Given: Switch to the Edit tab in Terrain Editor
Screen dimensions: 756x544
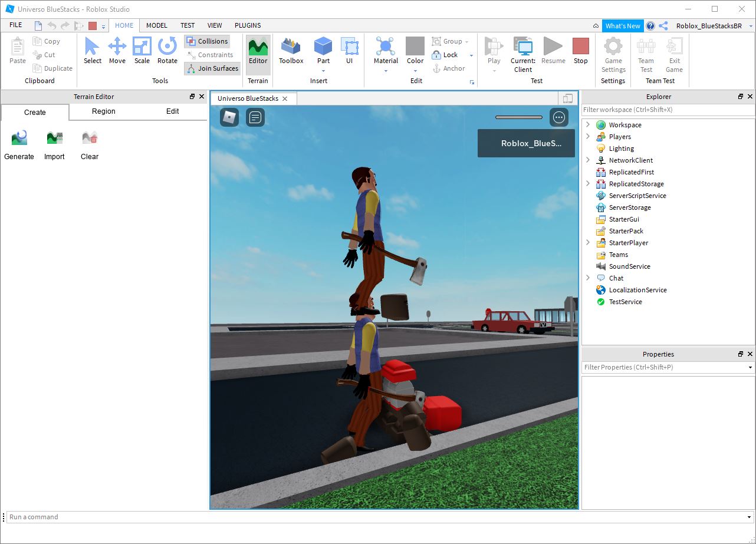Looking at the screenshot, I should pyautogui.click(x=172, y=111).
